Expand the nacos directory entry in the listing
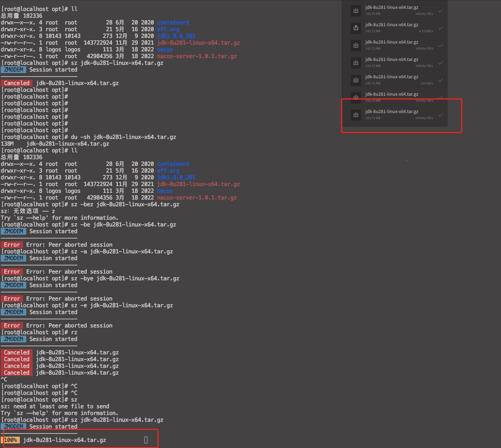 click(165, 49)
